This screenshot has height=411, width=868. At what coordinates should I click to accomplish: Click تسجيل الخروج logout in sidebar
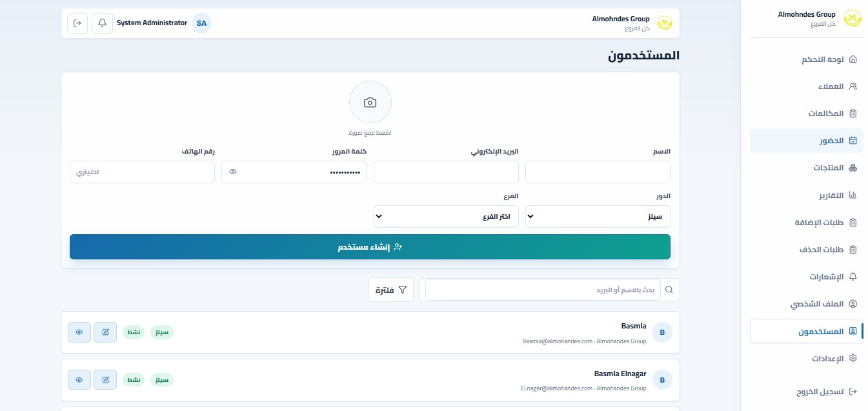coord(807,392)
